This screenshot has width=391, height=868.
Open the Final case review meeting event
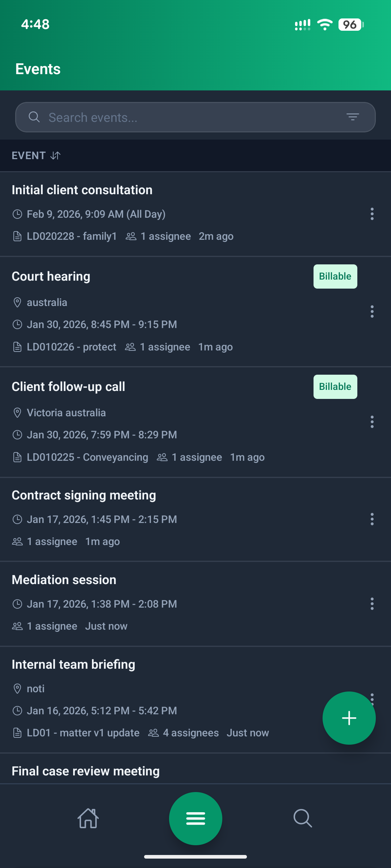click(85, 771)
